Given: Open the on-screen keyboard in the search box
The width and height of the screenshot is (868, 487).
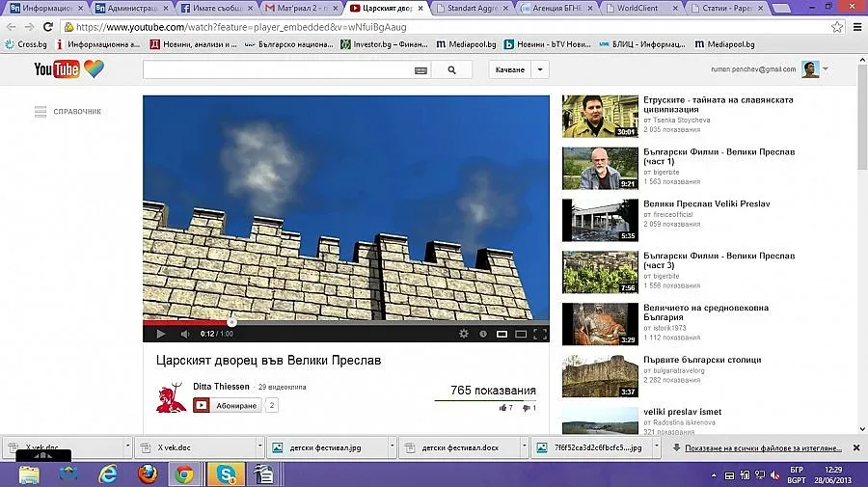Looking at the screenshot, I should [420, 70].
